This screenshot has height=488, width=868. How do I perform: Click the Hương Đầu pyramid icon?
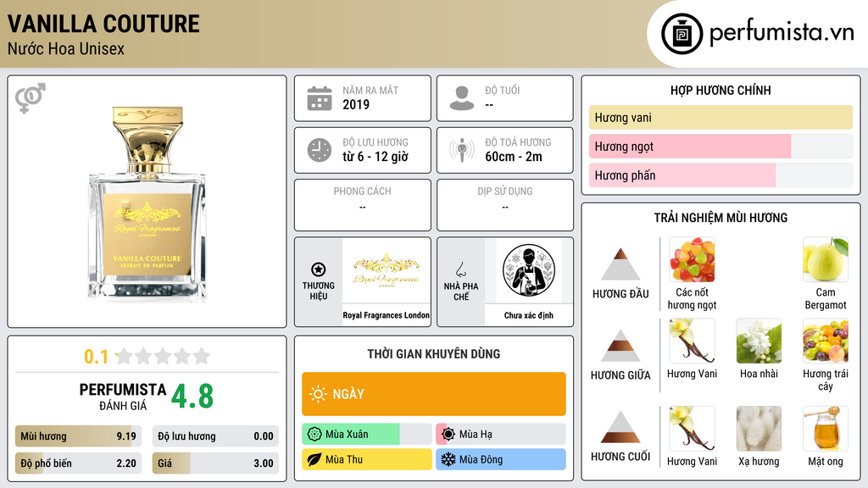(x=620, y=264)
